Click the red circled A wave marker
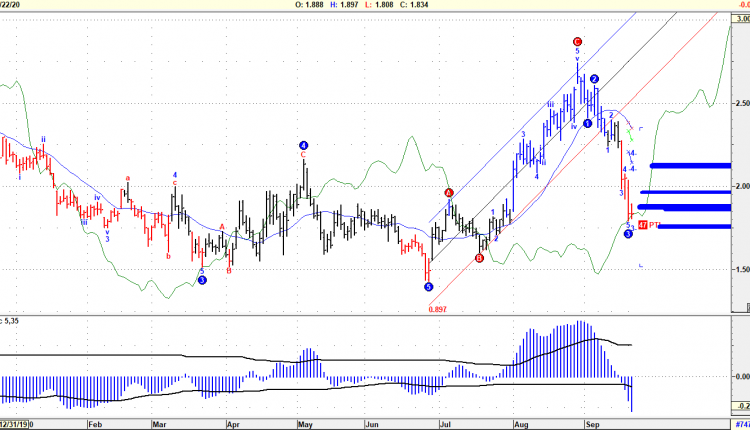This screenshot has width=750, height=430. [x=449, y=192]
